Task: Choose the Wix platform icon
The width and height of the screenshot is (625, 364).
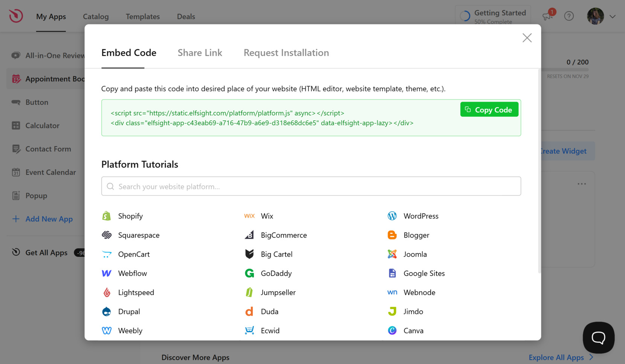Action: coord(249,216)
